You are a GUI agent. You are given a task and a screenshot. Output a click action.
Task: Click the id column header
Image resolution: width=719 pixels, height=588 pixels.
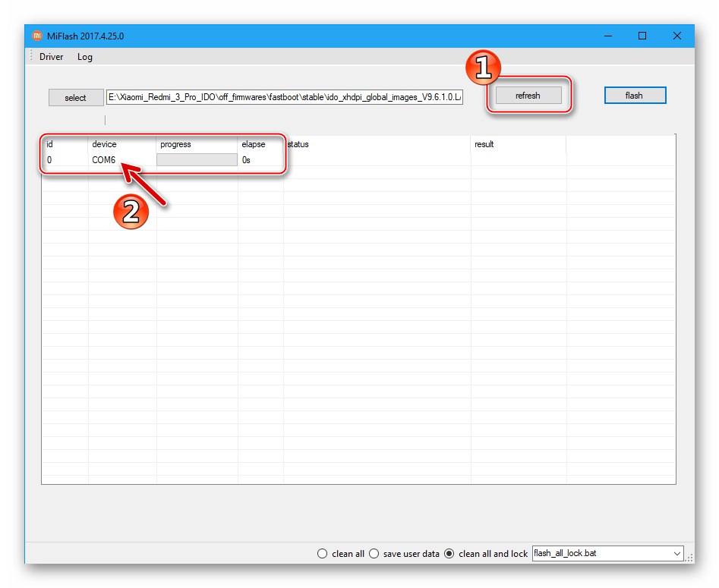click(x=49, y=144)
